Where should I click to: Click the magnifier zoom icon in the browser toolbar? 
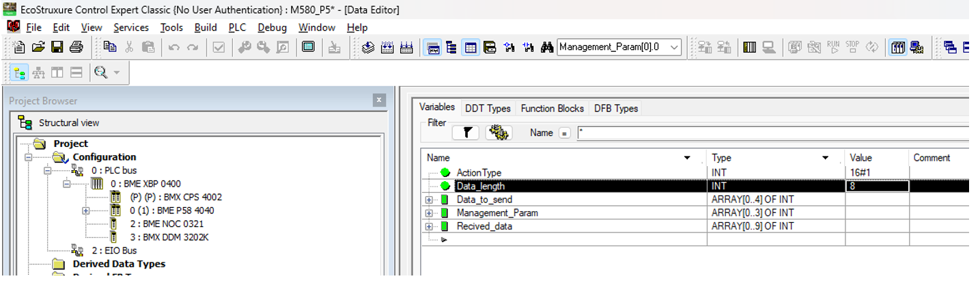coord(100,72)
